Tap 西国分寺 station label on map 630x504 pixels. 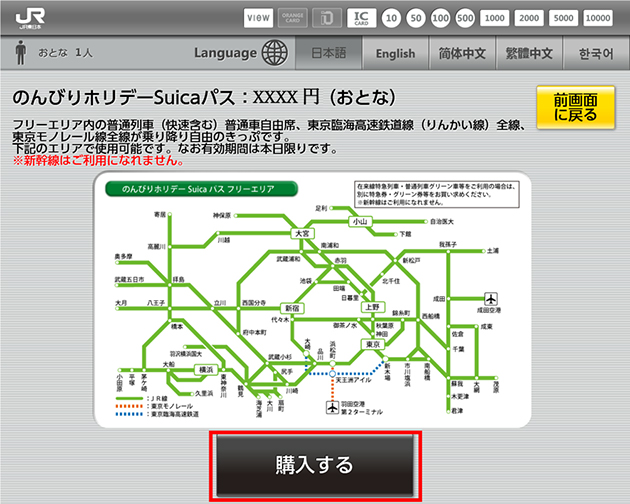pos(254,303)
